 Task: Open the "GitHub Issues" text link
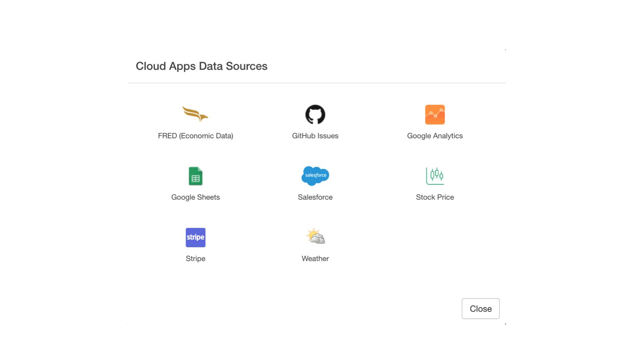pos(315,136)
